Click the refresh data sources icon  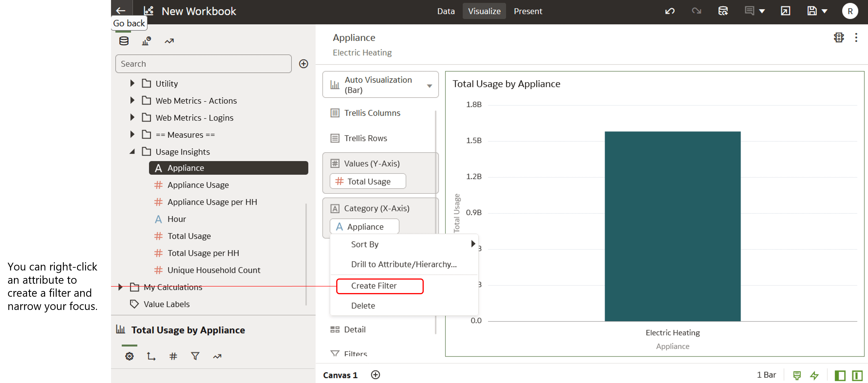723,11
